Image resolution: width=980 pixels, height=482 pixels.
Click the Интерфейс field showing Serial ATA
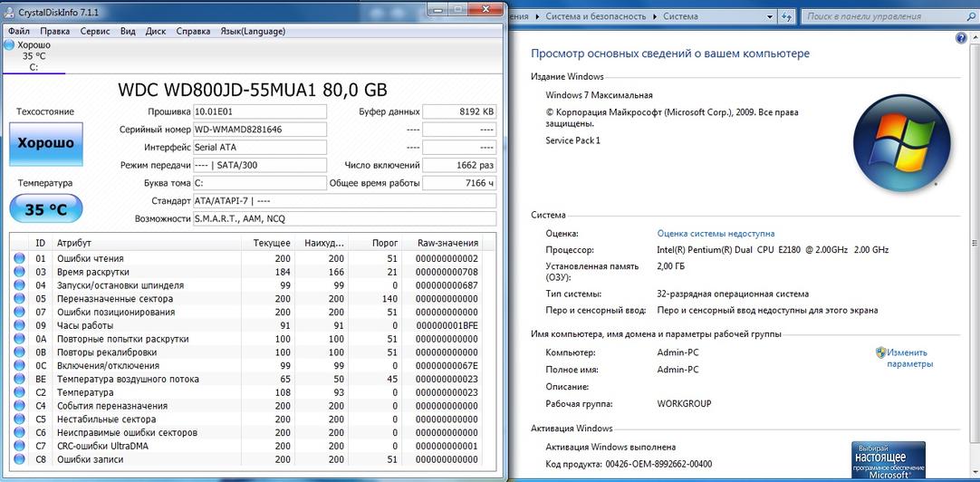click(259, 148)
